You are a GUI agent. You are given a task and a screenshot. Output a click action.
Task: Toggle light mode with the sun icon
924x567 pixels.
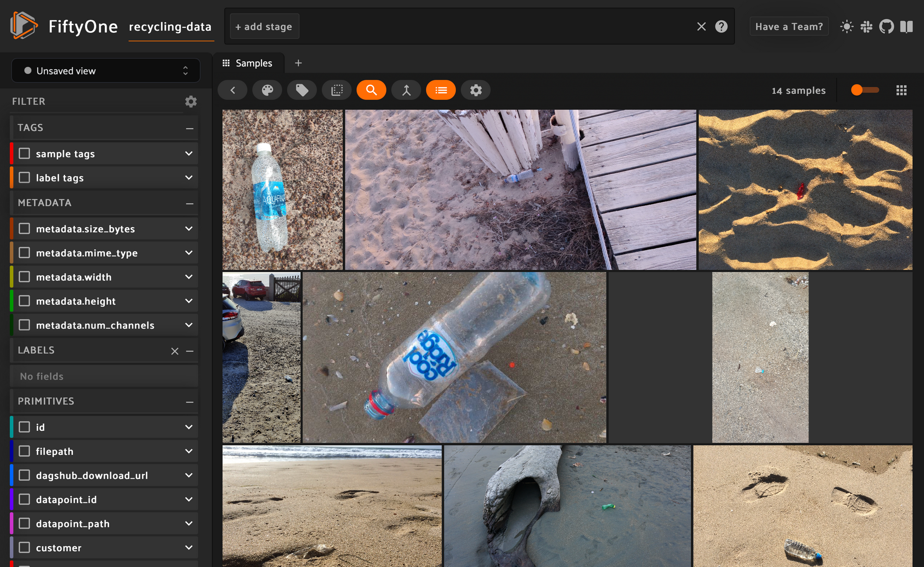[846, 27]
